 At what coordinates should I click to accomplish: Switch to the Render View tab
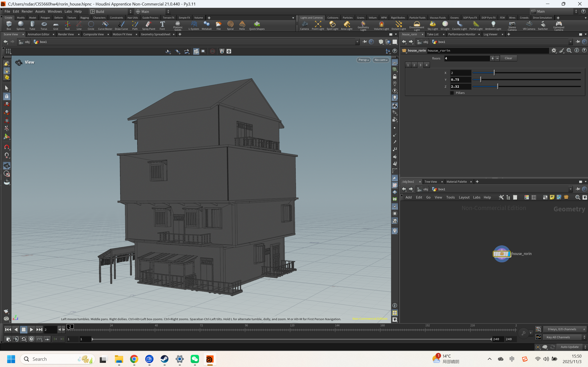[x=66, y=34]
